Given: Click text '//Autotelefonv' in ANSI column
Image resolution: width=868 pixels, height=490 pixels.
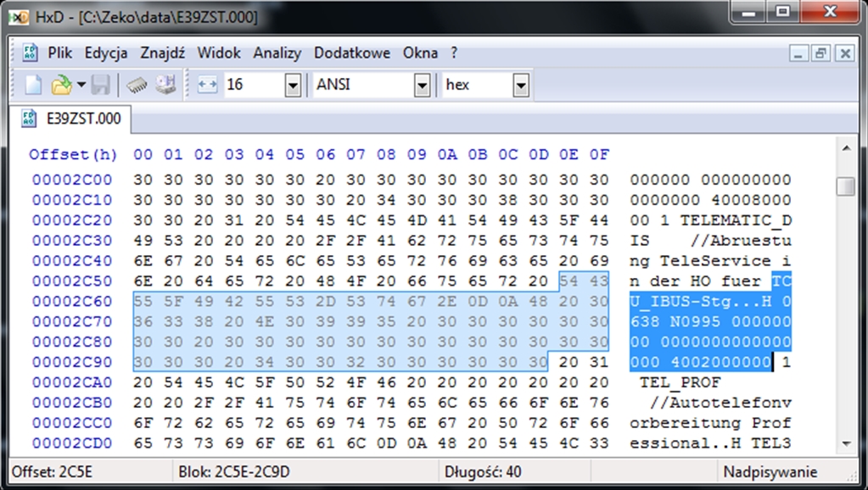Looking at the screenshot, I should [x=720, y=403].
